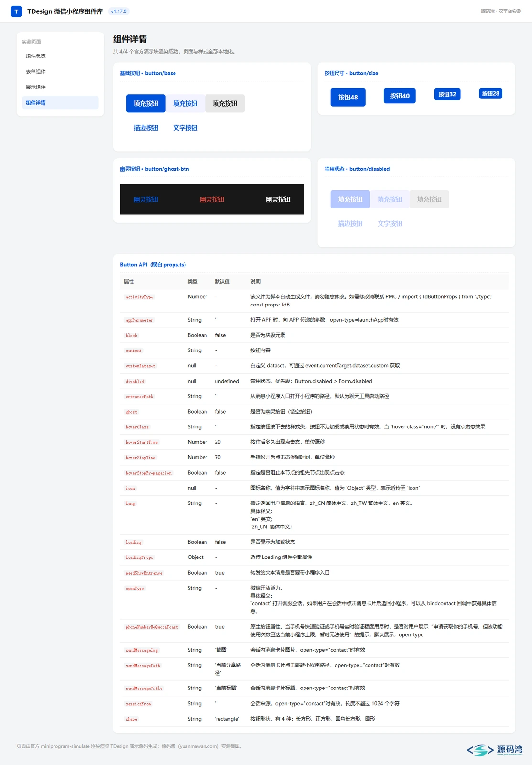
Task: Click the white 幽灵按钮 ghost button
Action: (278, 199)
